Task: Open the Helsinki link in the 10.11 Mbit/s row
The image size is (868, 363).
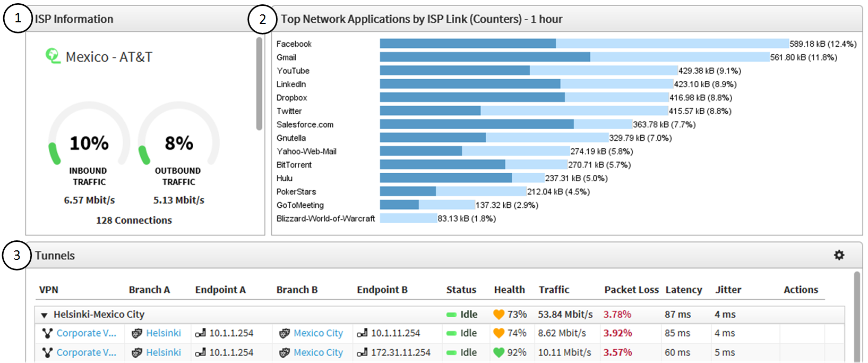Action: point(164,352)
